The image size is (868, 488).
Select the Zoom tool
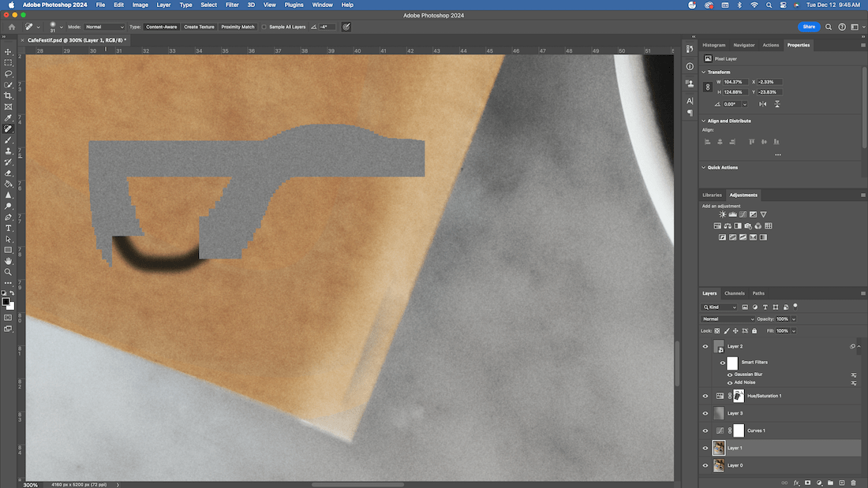click(x=8, y=272)
